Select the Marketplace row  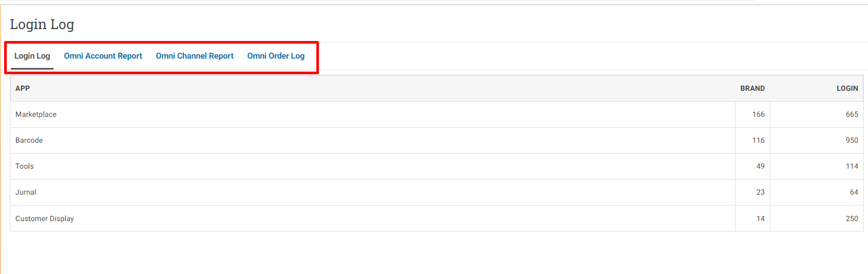click(x=437, y=115)
